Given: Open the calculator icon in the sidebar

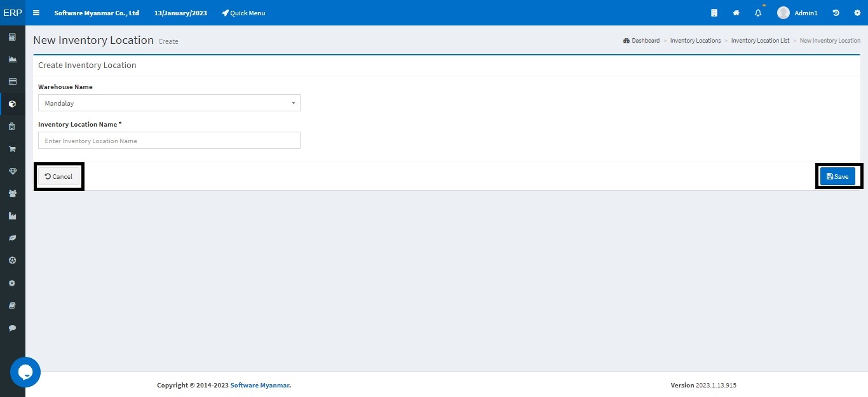Looking at the screenshot, I should click(x=12, y=38).
